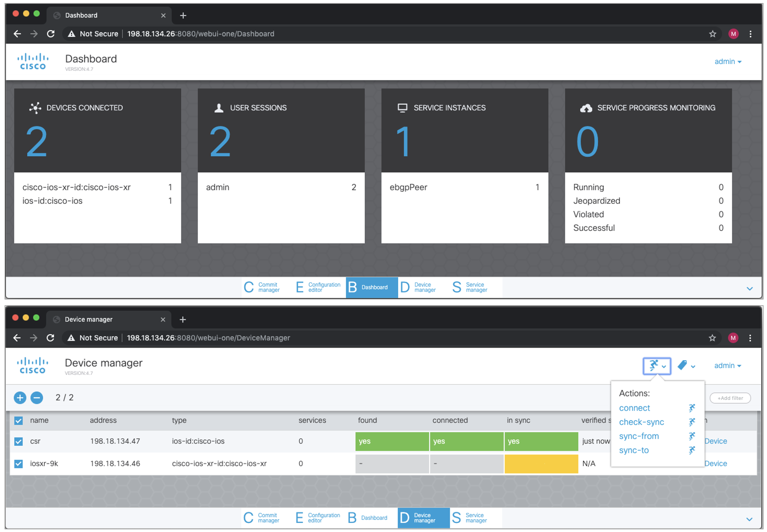Click the run icon beside sync-from action
This screenshot has width=767, height=532.
pos(692,436)
